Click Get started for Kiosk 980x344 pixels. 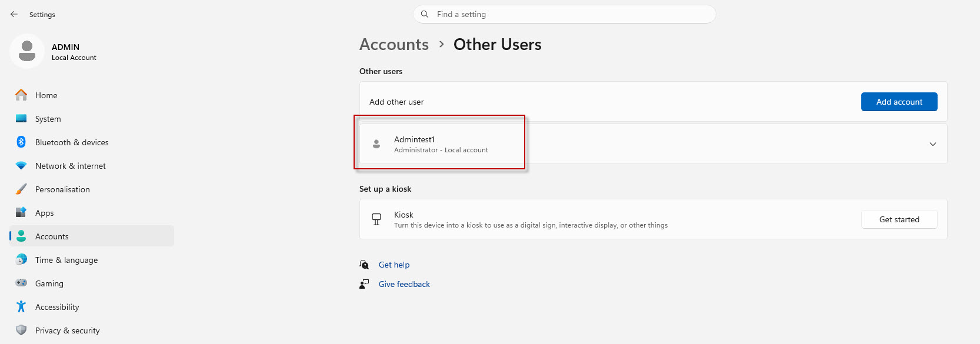(x=899, y=219)
